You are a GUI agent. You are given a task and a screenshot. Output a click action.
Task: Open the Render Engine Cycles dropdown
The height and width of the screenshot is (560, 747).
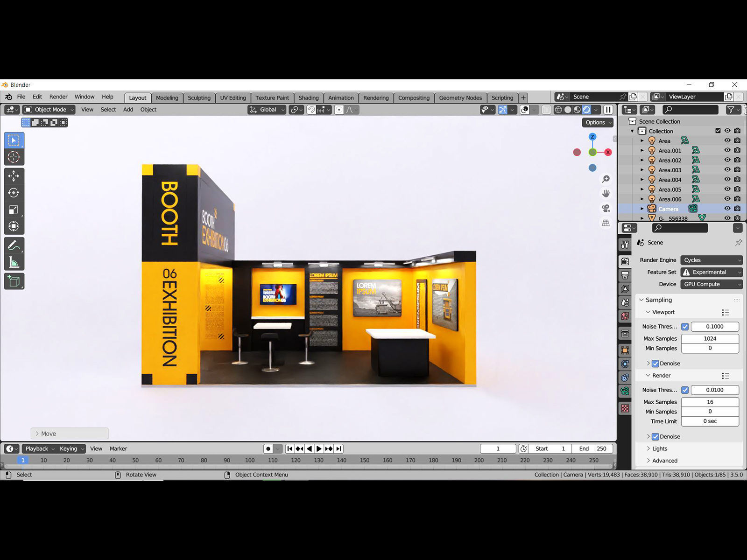[712, 260]
